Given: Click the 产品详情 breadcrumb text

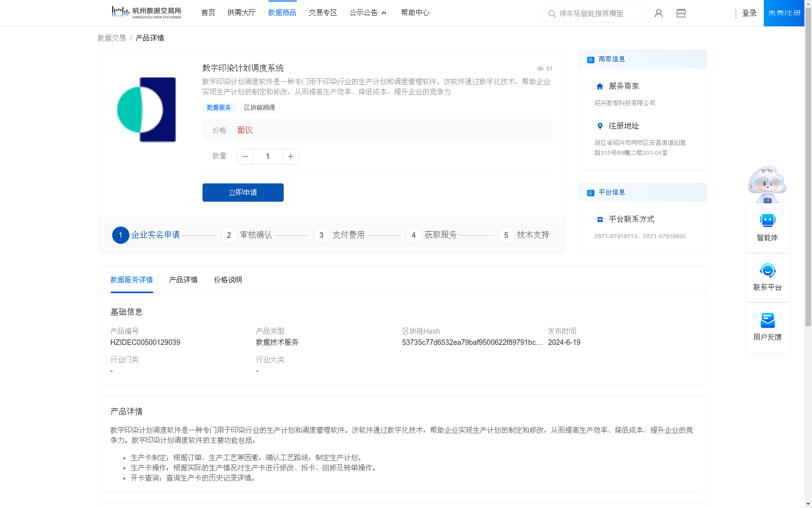Looking at the screenshot, I should (150, 38).
